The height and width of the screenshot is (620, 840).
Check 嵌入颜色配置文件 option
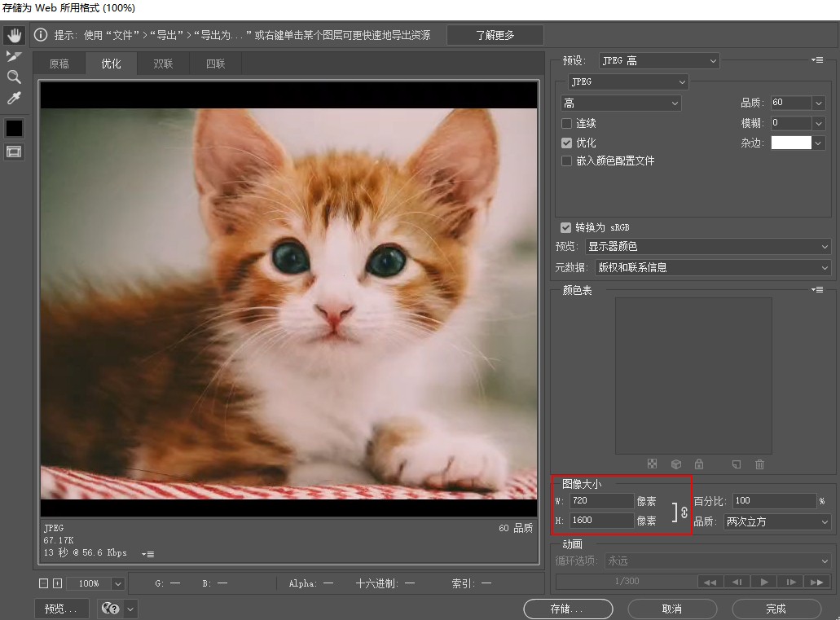[567, 160]
